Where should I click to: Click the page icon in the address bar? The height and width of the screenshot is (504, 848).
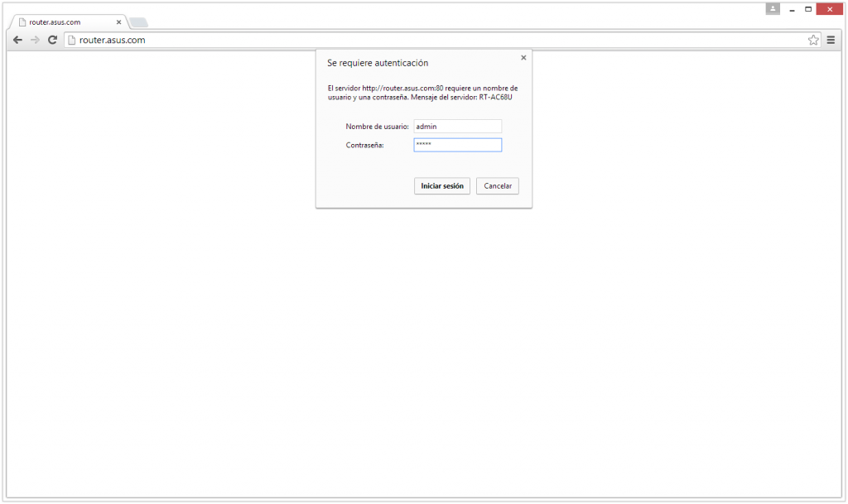pos(71,40)
